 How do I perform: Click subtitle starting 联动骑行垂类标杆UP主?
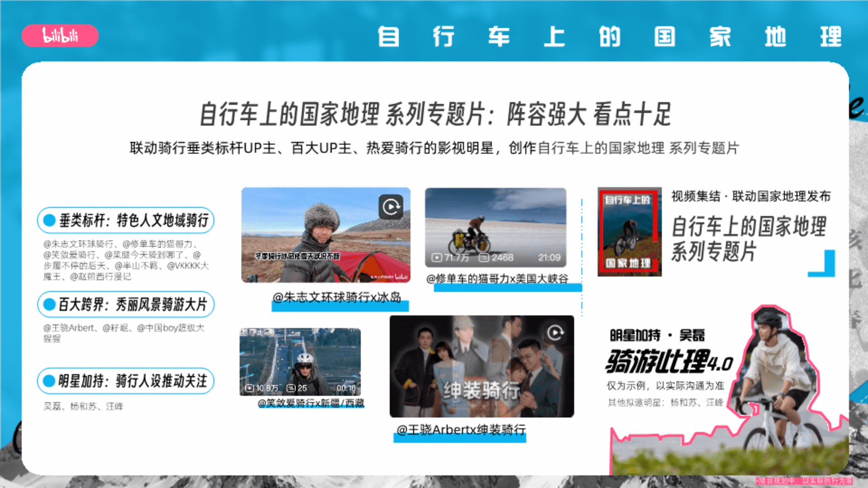434,148
